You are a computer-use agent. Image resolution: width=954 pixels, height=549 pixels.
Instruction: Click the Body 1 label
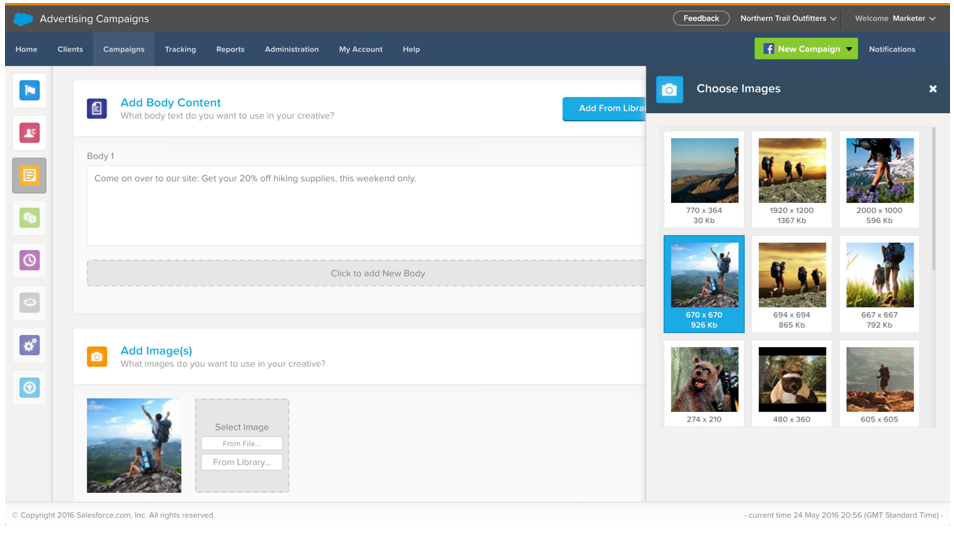(100, 156)
